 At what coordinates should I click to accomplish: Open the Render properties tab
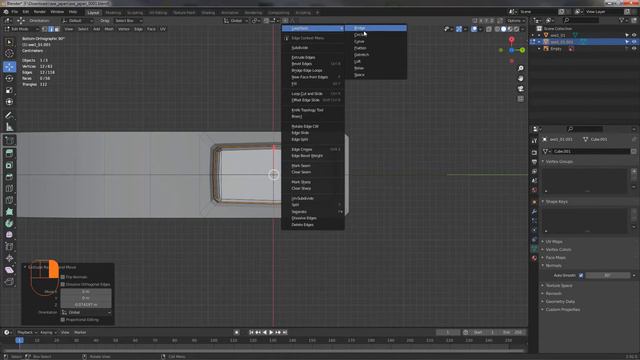[534, 152]
